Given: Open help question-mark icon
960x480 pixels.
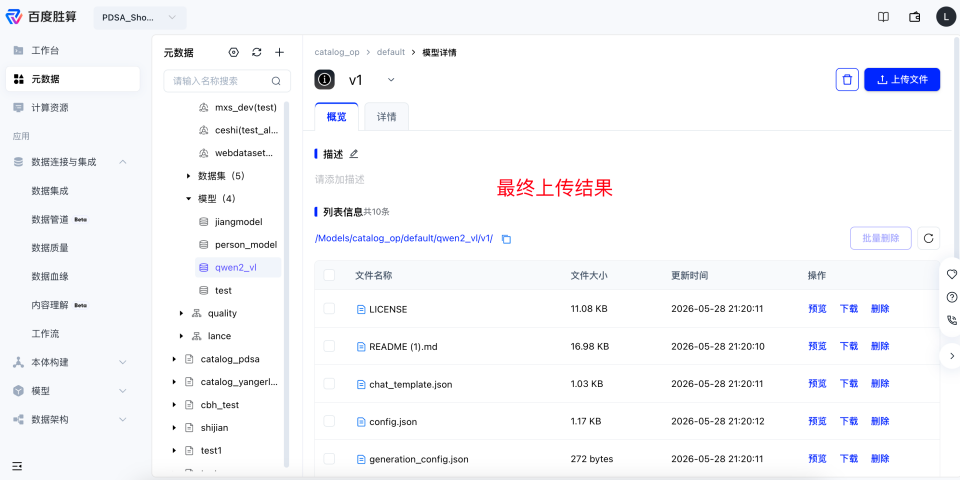Looking at the screenshot, I should 951,297.
